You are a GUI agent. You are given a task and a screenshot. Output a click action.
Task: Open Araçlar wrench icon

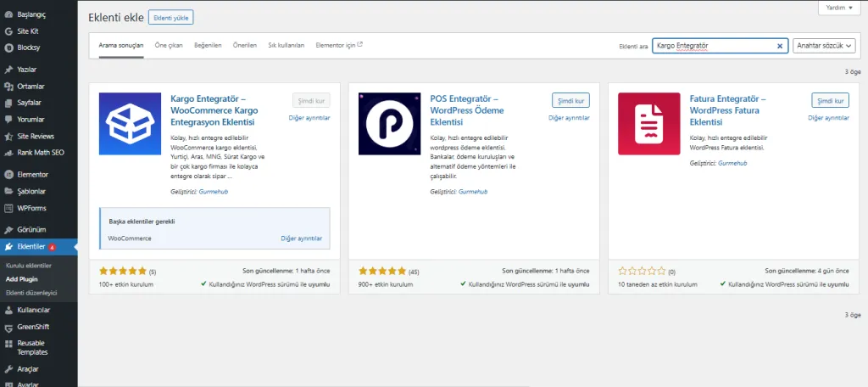(8, 369)
